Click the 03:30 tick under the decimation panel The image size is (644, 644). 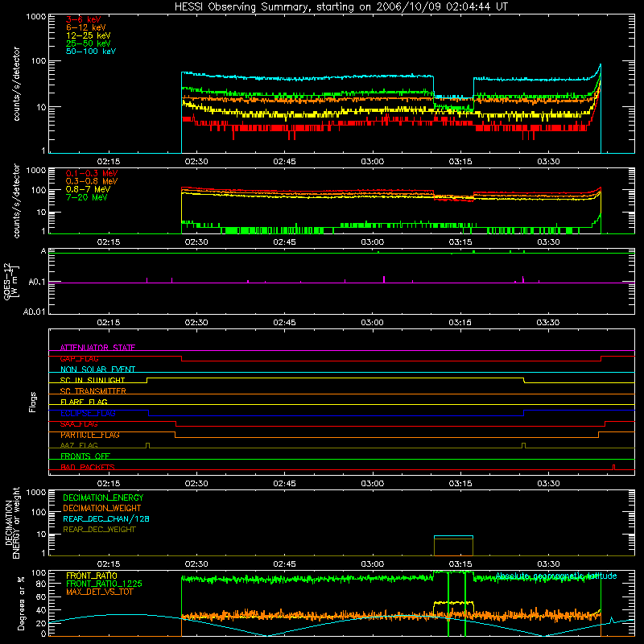[x=548, y=564]
